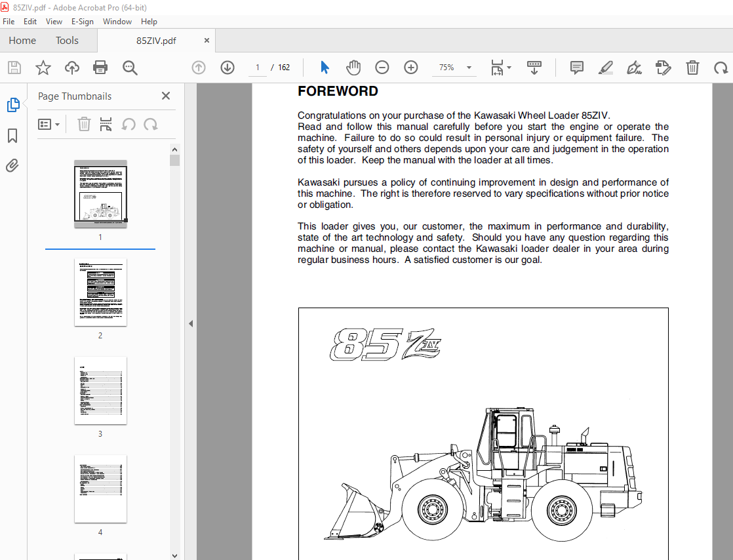Select the 85ZIV.pdf document tab

click(156, 41)
